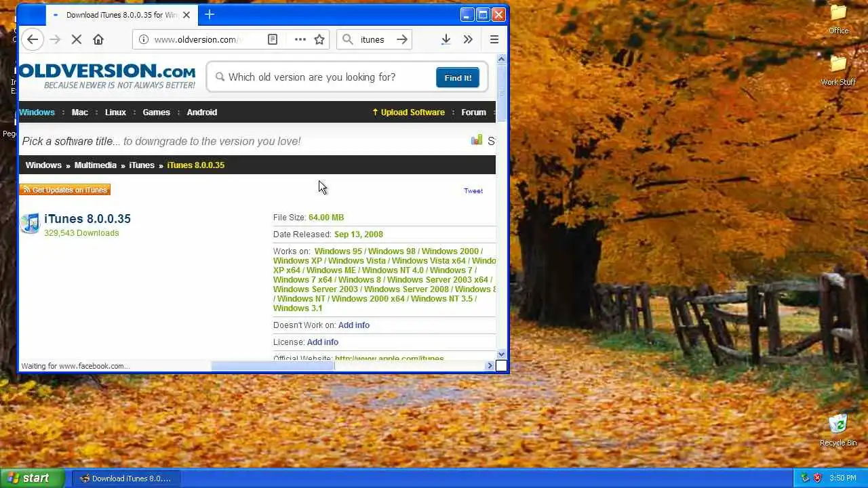Click the 64.00 MB file size value

326,218
